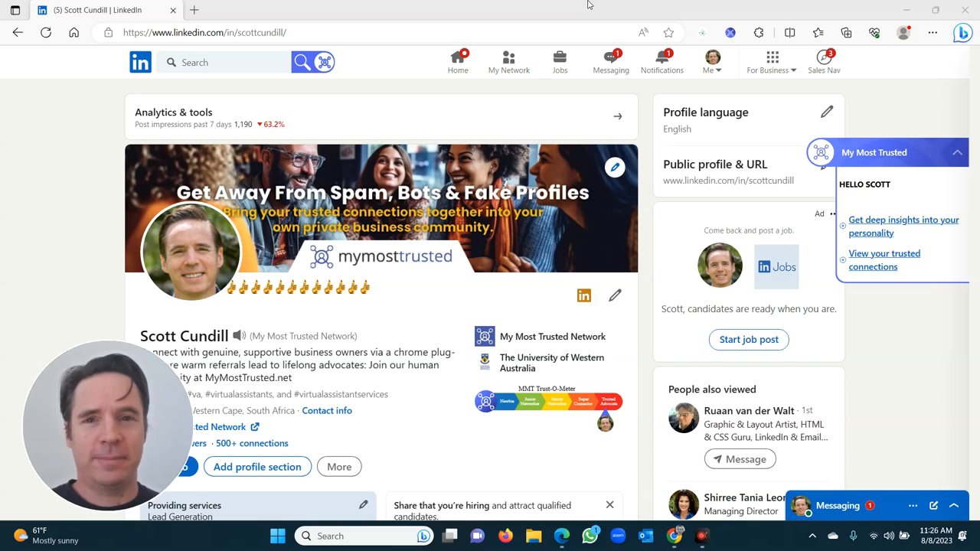
Task: Click Add profile section button
Action: click(257, 467)
